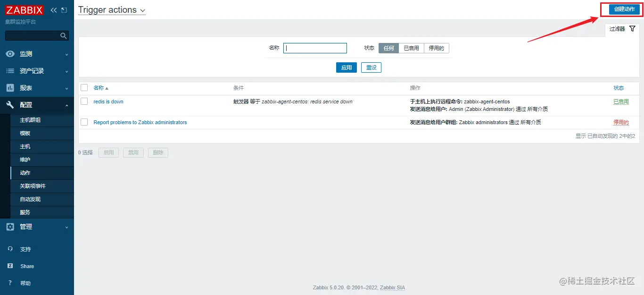Select the 任何 status filter option
The width and height of the screenshot is (644, 295).
pyautogui.click(x=388, y=48)
